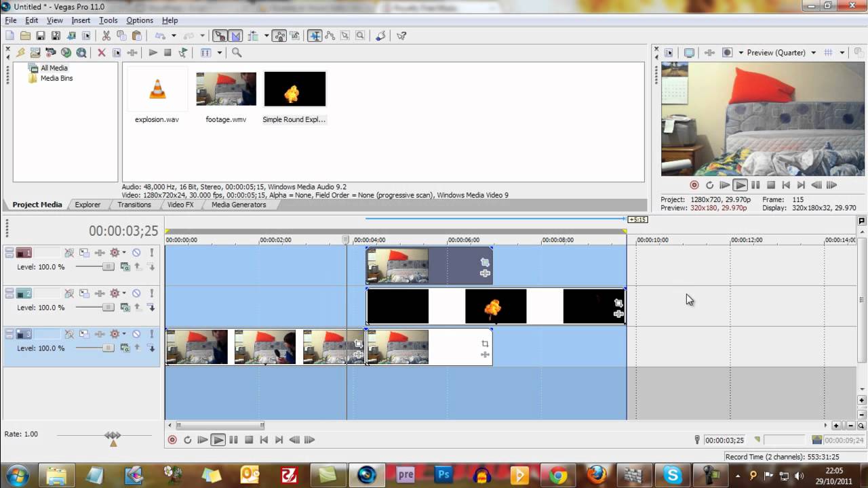This screenshot has width=868, height=488.
Task: Select the Zoom Edit magnifier tool
Action: pyautogui.click(x=360, y=36)
